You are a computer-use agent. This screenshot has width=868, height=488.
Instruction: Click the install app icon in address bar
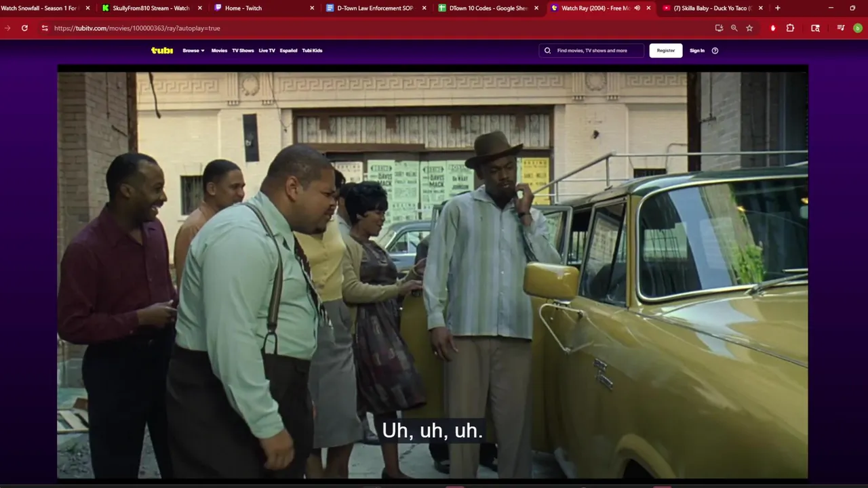click(x=719, y=28)
